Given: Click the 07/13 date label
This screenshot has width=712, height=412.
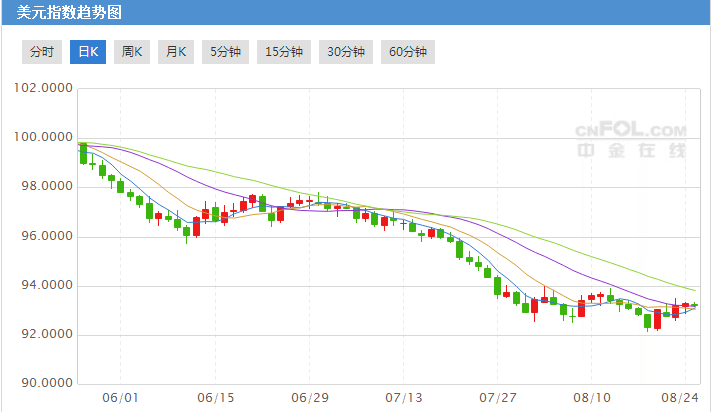Looking at the screenshot, I should tap(404, 398).
